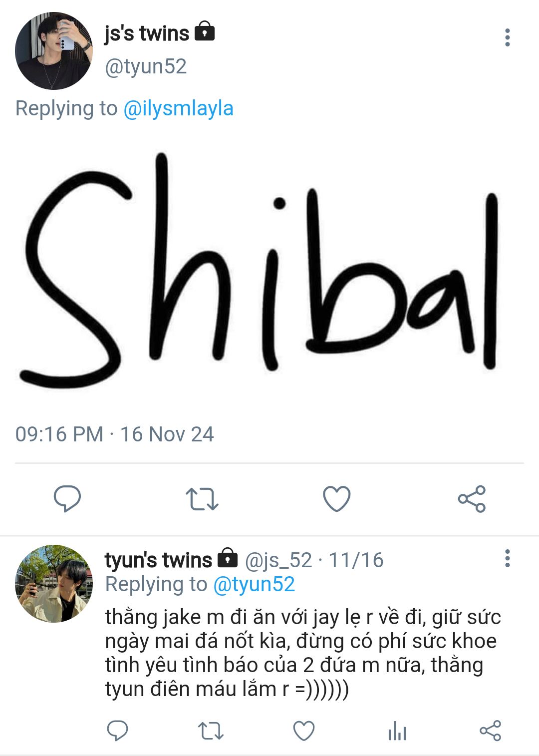Share the main Shibal tweet
The width and height of the screenshot is (539, 756).
click(x=472, y=498)
